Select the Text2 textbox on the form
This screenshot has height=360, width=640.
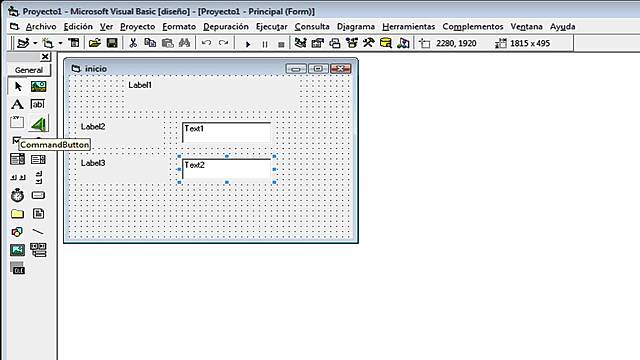point(226,169)
